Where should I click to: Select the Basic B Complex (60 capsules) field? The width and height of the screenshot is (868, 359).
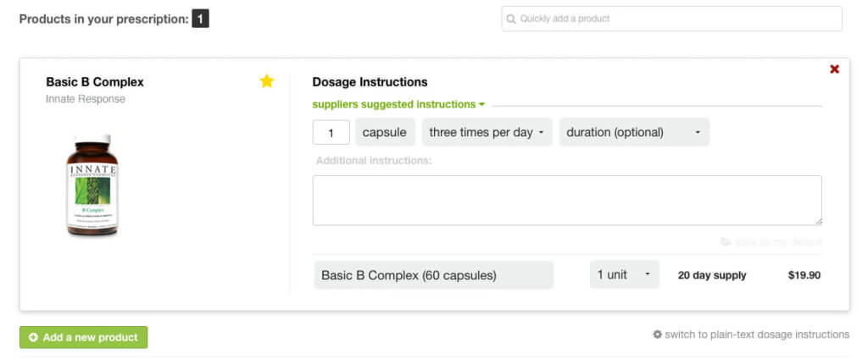tap(433, 275)
